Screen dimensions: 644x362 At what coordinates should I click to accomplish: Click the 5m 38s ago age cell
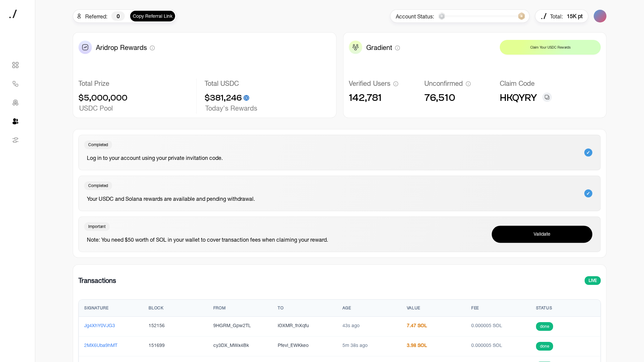355,345
